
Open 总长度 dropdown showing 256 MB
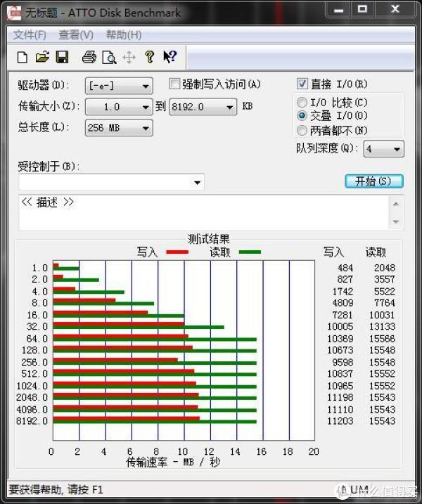pos(119,128)
